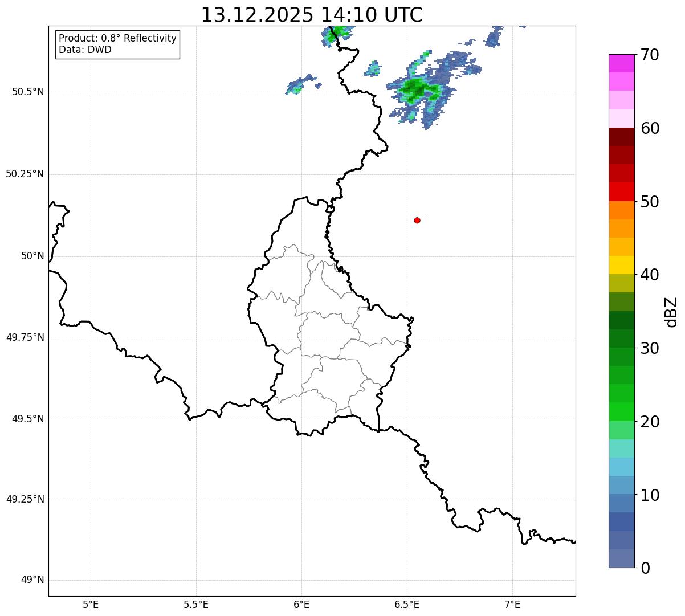685x616 pixels.
Task: Click the 49°N latitude label
Action: (32, 580)
